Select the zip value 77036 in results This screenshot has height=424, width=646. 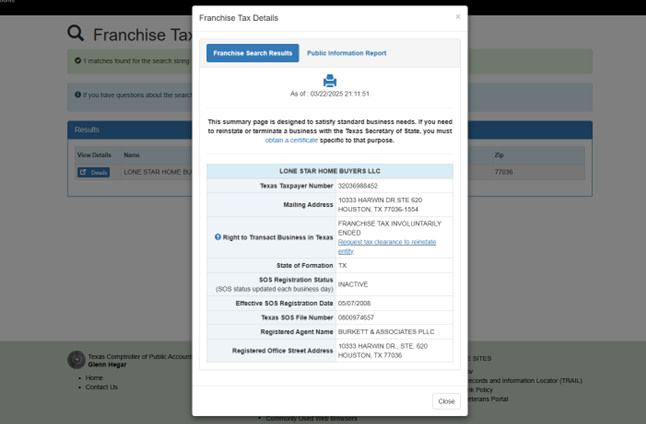pos(503,172)
